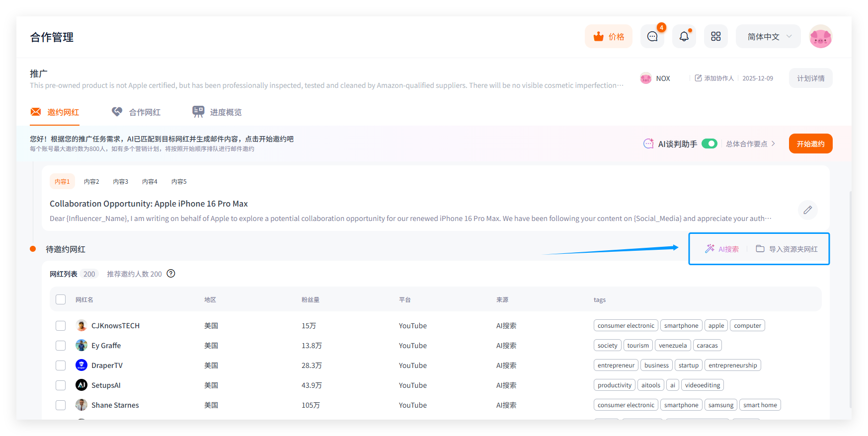Tick the checkbox for DraperTV
The height and width of the screenshot is (436, 868).
[61, 365]
